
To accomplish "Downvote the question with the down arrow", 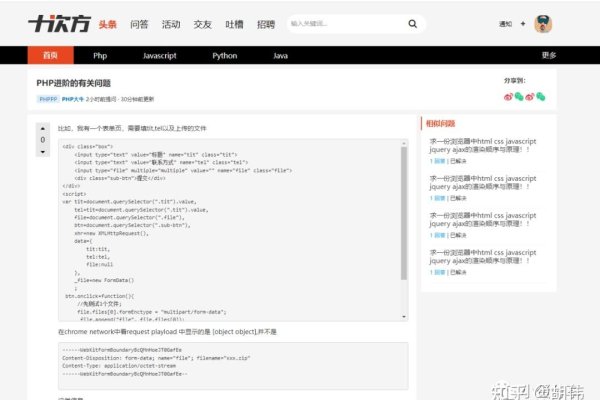I will pos(43,152).
